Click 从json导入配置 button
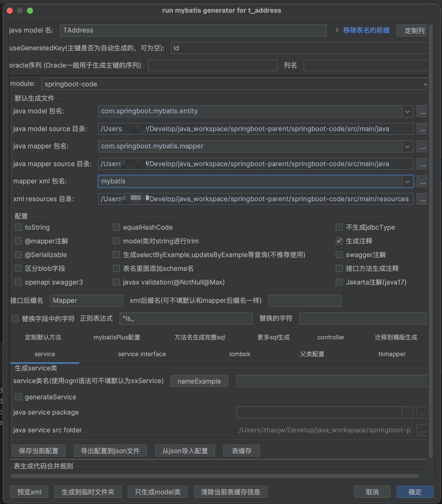Image resolution: width=442 pixels, height=504 pixels. 185,451
